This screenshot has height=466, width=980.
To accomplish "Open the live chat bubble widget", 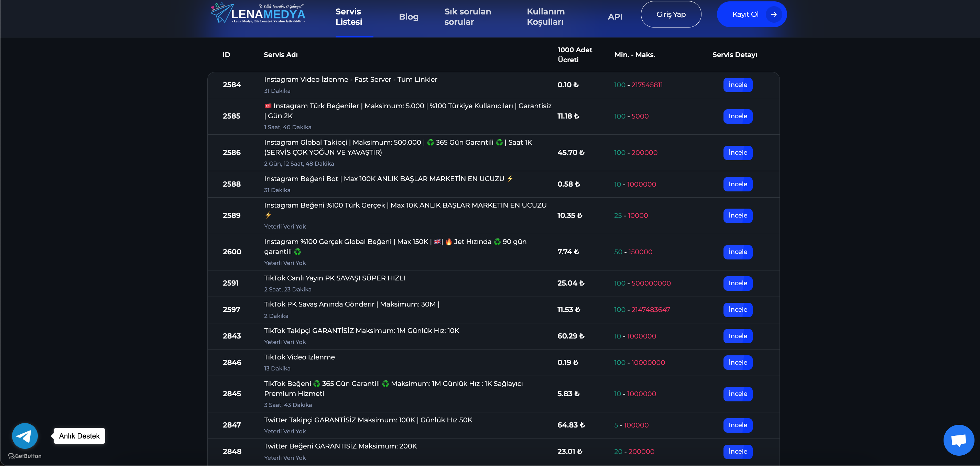I will point(958,440).
